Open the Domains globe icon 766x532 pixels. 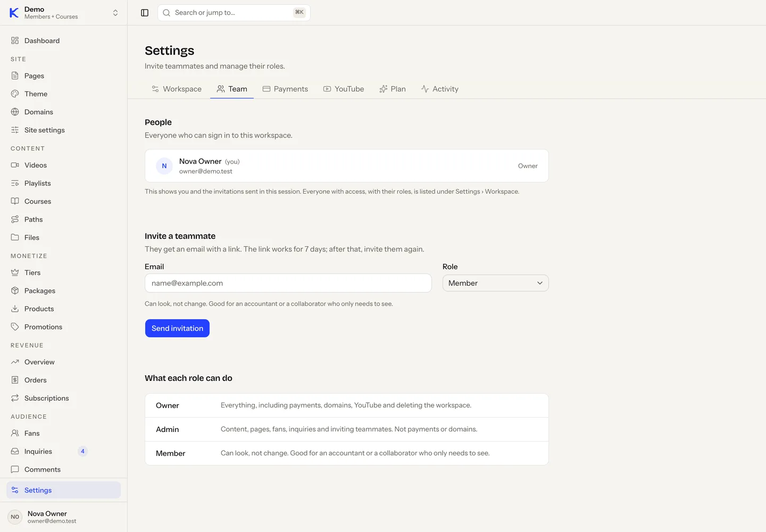[15, 112]
